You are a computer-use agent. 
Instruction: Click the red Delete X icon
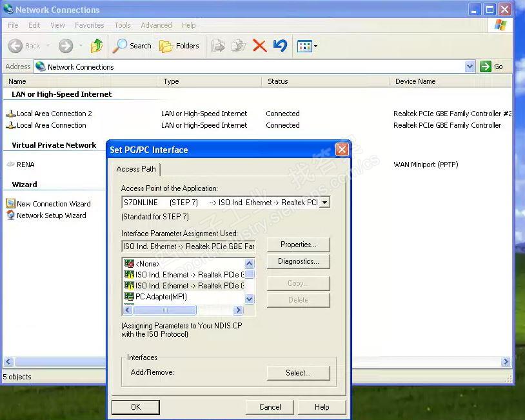259,46
